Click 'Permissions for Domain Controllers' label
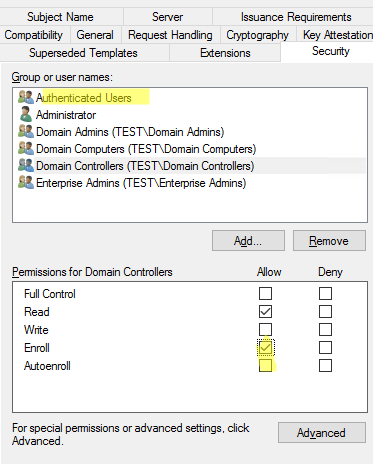The height and width of the screenshot is (464, 373). click(x=92, y=272)
